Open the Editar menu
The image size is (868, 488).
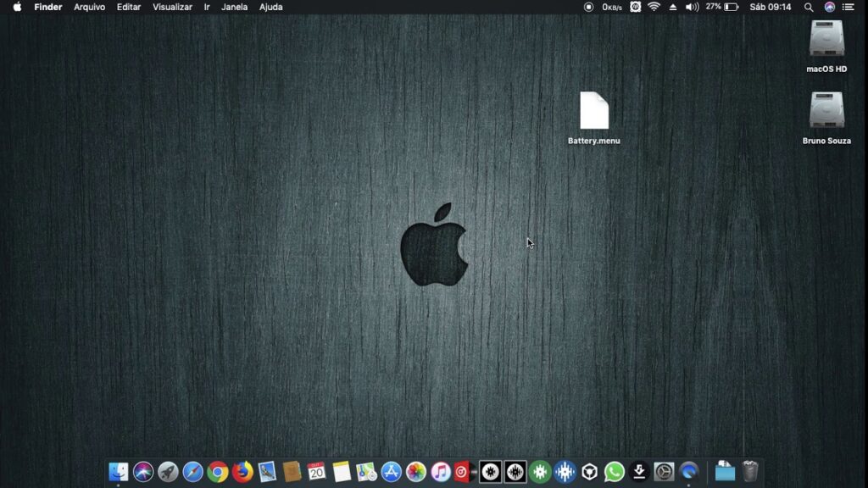coord(129,7)
